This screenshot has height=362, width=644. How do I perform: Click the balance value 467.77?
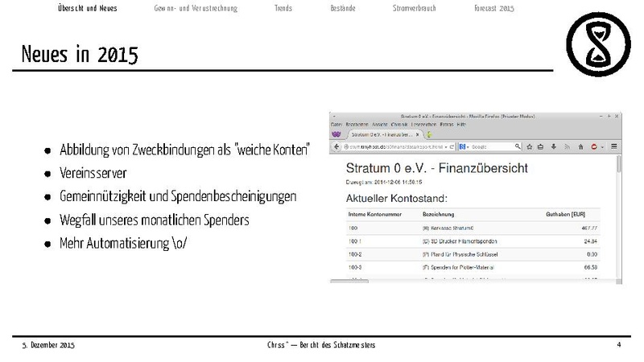point(589,228)
